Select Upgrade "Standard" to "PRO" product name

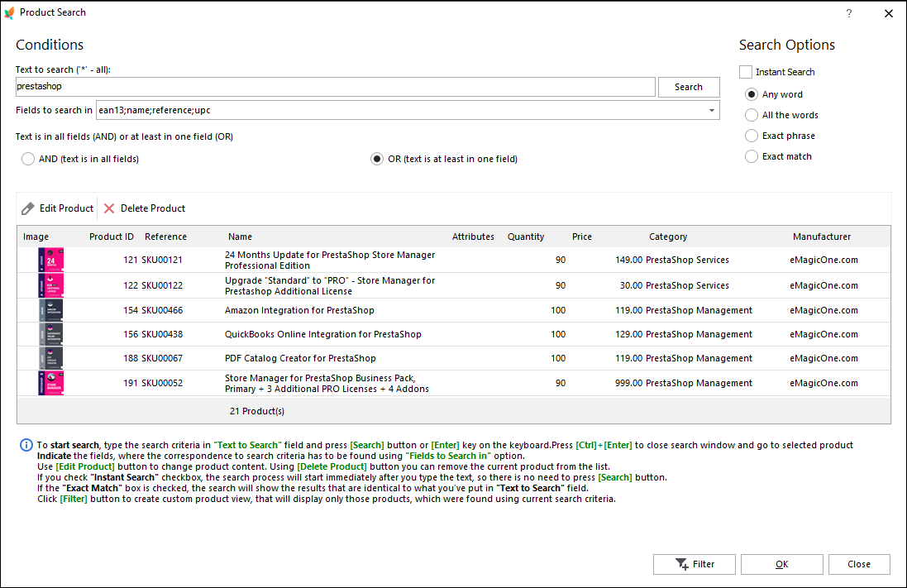pyautogui.click(x=330, y=285)
